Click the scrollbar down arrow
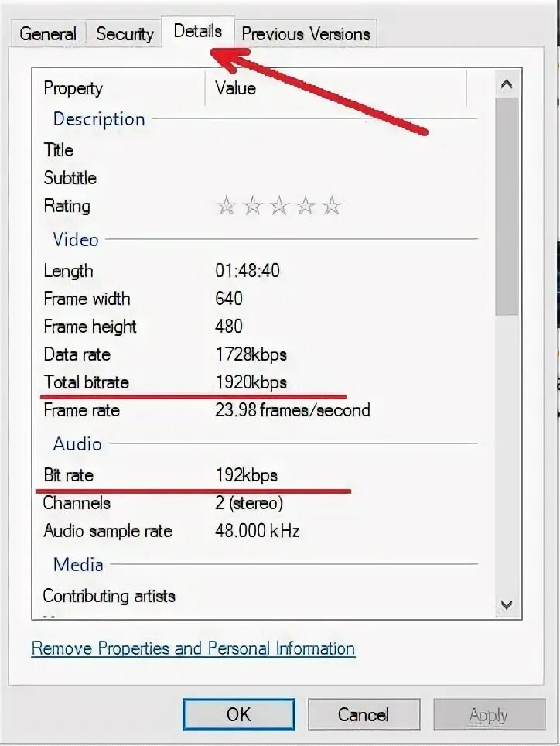This screenshot has height=746, width=560. point(507,604)
